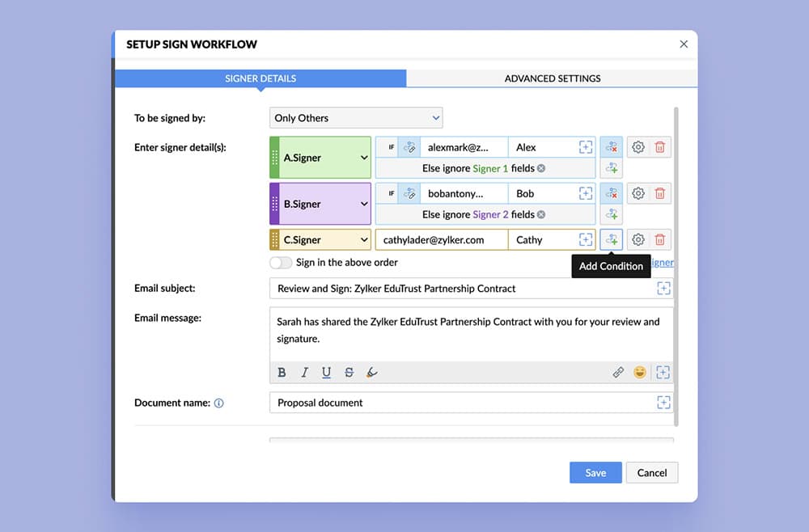This screenshot has height=532, width=809.
Task: Insert merge field in Bob name box
Action: click(x=586, y=194)
